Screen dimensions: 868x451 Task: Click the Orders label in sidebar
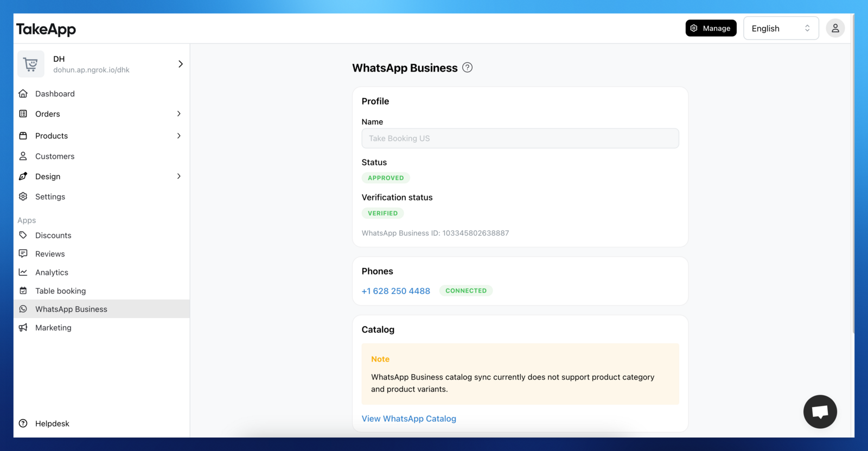(48, 114)
